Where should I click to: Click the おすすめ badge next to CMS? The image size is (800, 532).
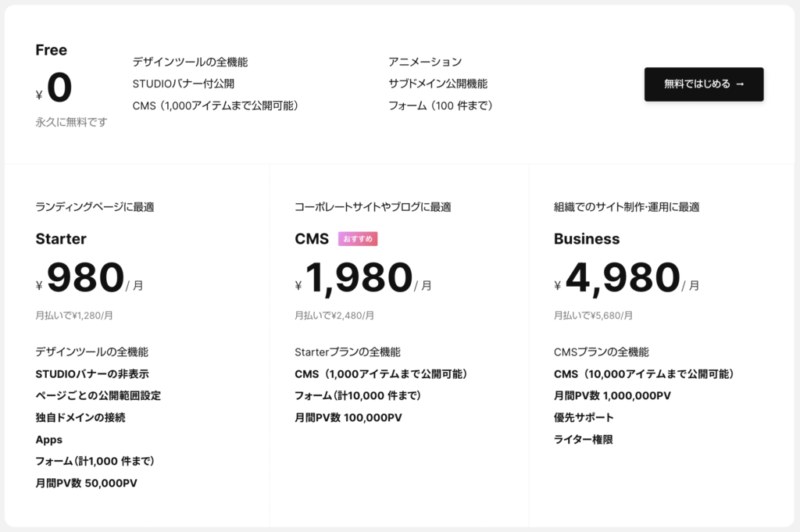(358, 239)
